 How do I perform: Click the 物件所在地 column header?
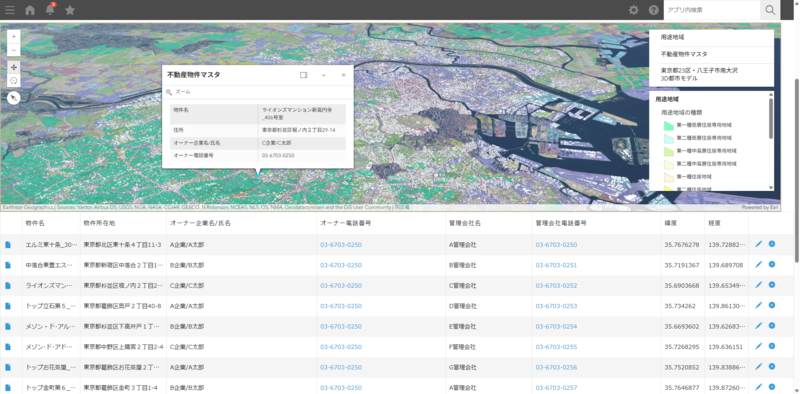tap(99, 224)
